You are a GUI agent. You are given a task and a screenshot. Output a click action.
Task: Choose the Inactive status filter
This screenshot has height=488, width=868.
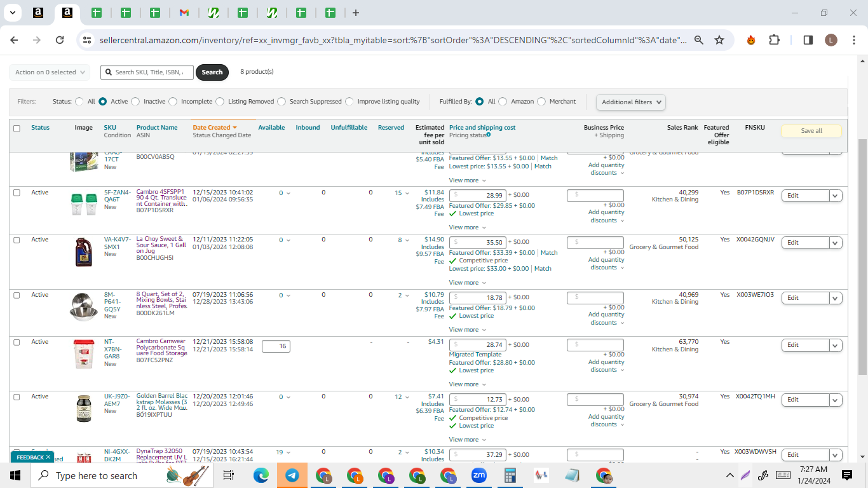click(135, 102)
